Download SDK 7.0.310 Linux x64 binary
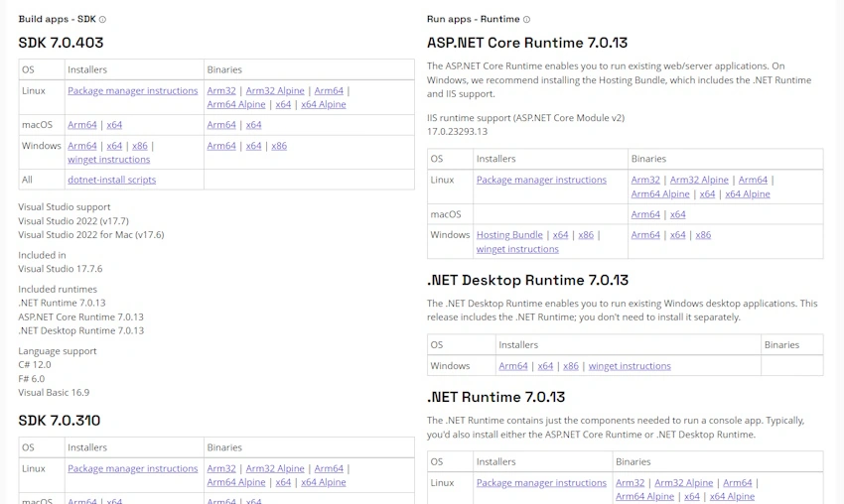Image resolution: width=844 pixels, height=504 pixels. point(283,482)
